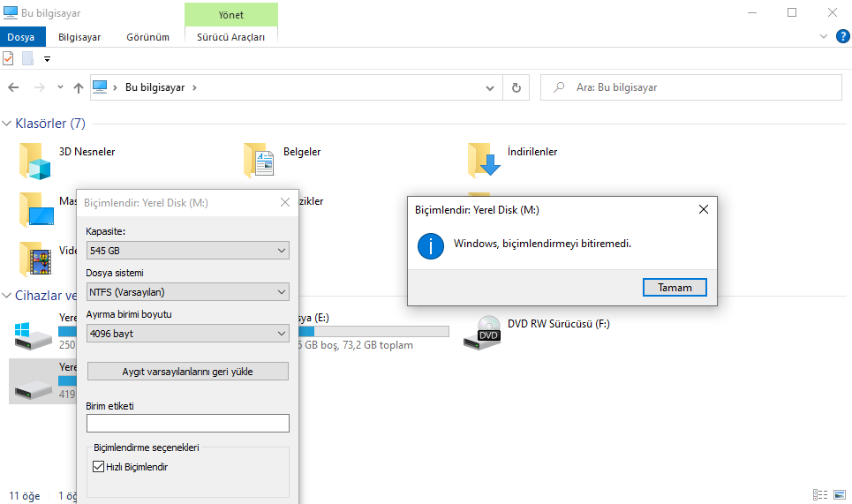Switch to the Bilgisayar ribbon tab
Screen dimensions: 852x504
tap(79, 37)
